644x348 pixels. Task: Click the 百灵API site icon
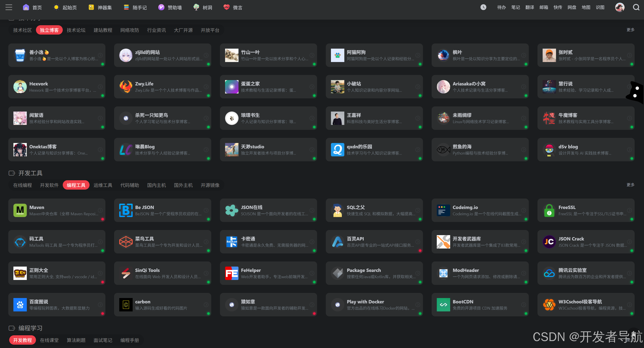coord(337,242)
